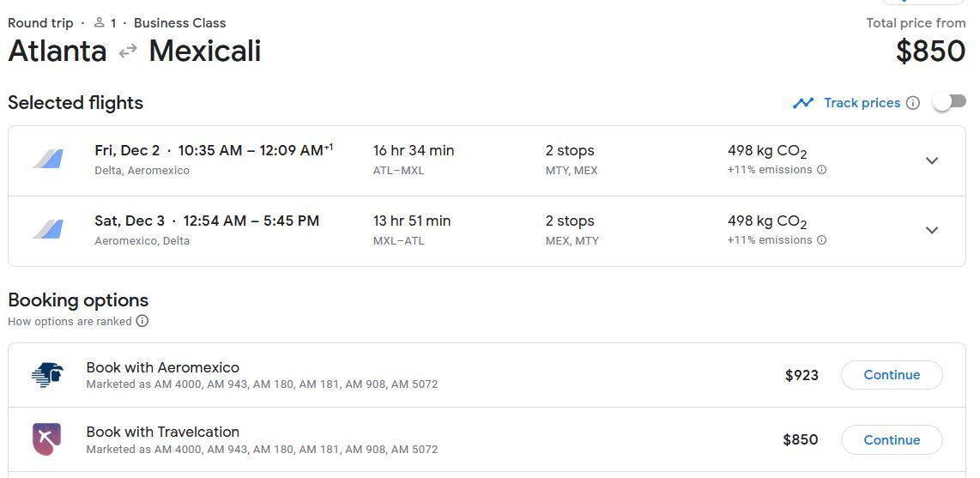Screen dimensions: 980x478
Task: Click the Track prices link text
Action: tap(862, 103)
